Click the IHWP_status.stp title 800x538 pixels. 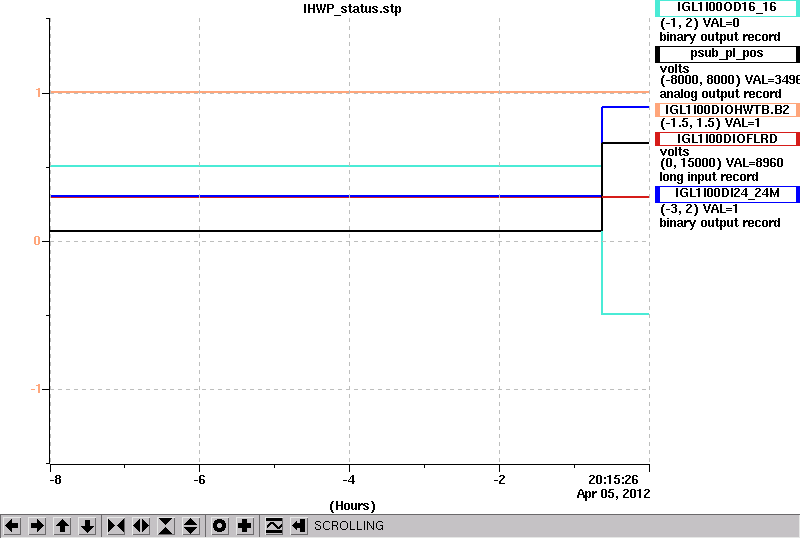(x=352, y=9)
